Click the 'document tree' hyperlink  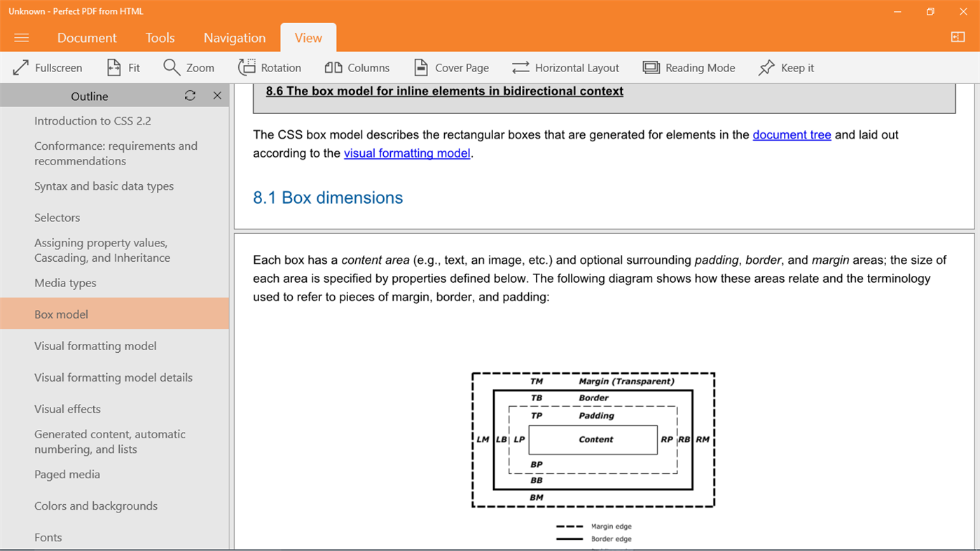[x=792, y=134]
